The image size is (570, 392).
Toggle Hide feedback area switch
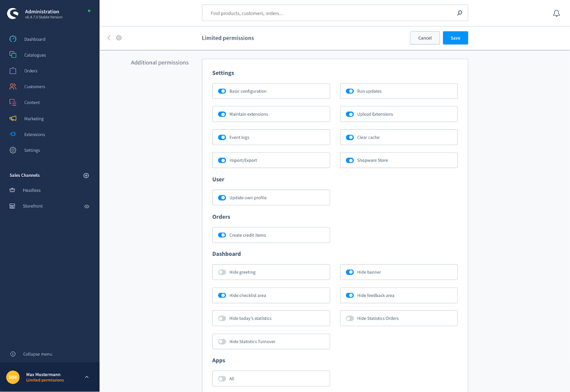click(x=350, y=295)
